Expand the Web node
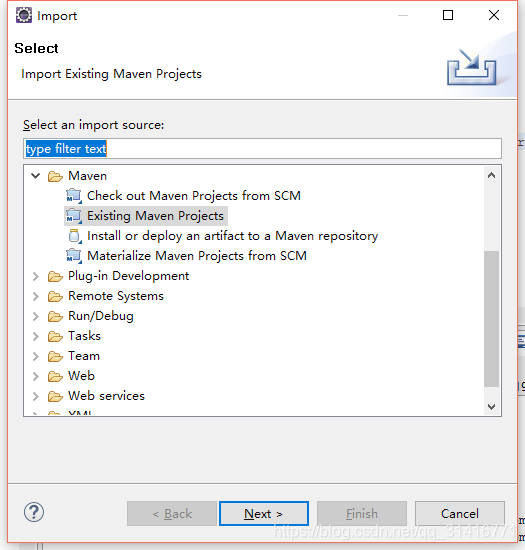Screen dimensions: 525x550 35,376
